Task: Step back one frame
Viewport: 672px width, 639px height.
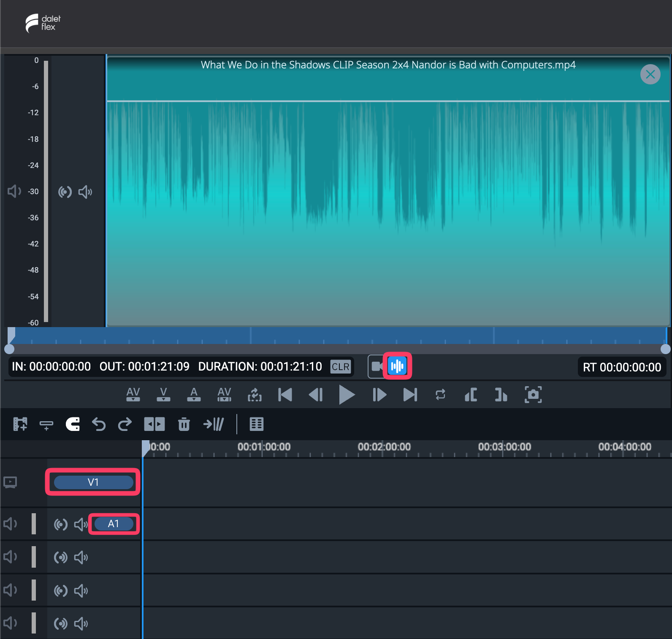Action: tap(316, 395)
